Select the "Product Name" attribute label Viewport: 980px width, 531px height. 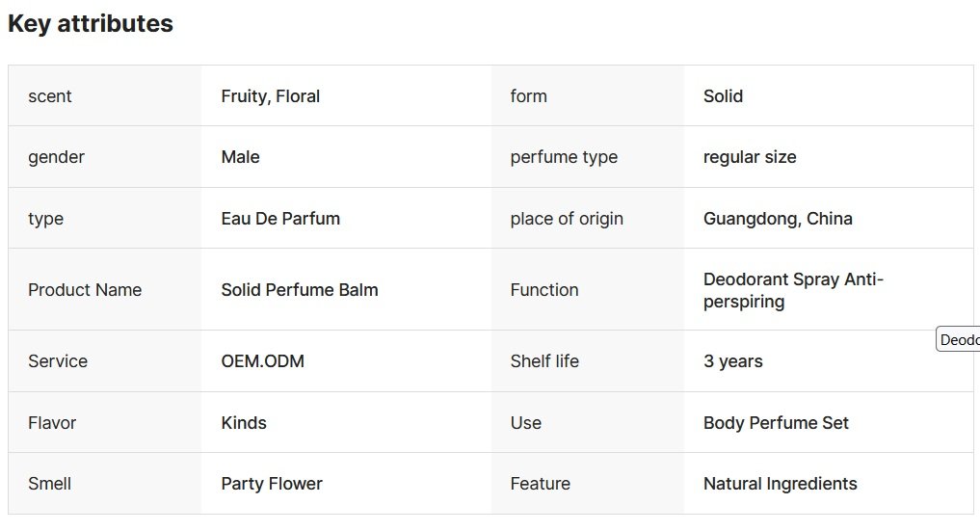click(x=85, y=290)
